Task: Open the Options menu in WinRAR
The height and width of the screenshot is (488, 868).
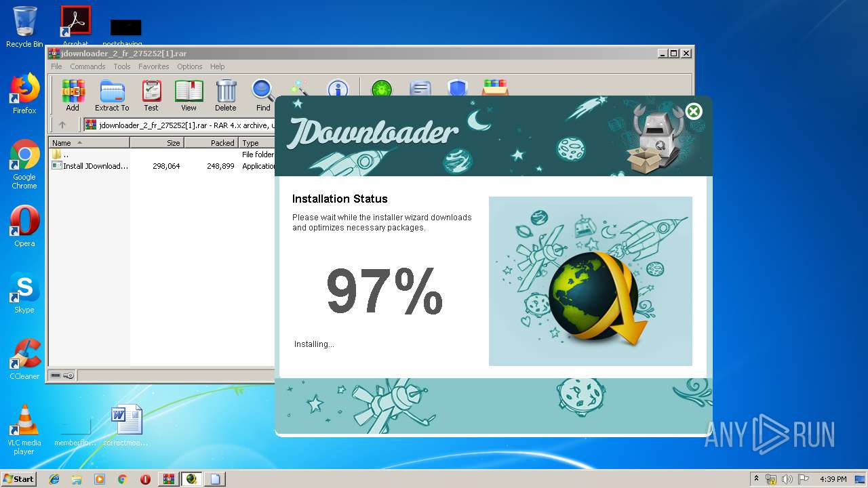Action: click(190, 66)
